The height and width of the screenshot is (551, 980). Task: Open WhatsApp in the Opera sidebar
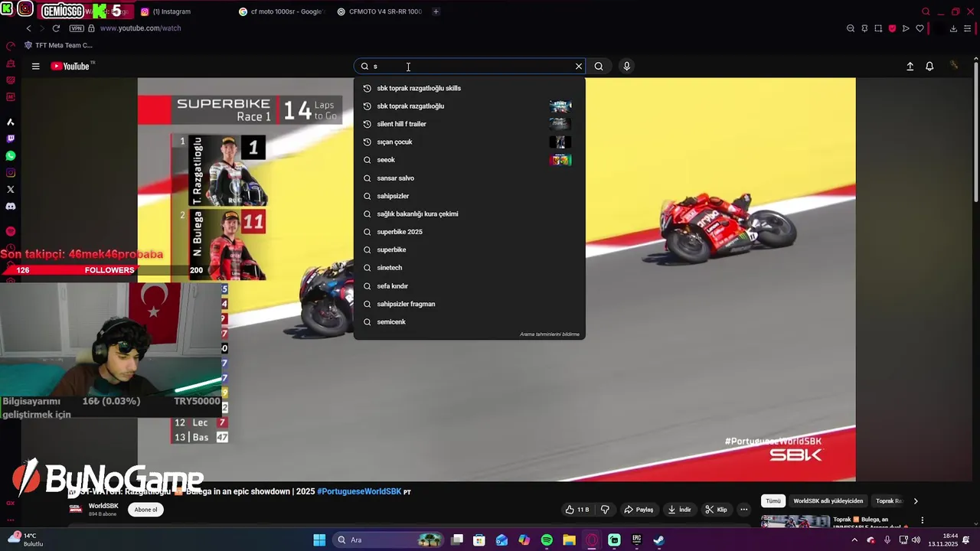10,155
